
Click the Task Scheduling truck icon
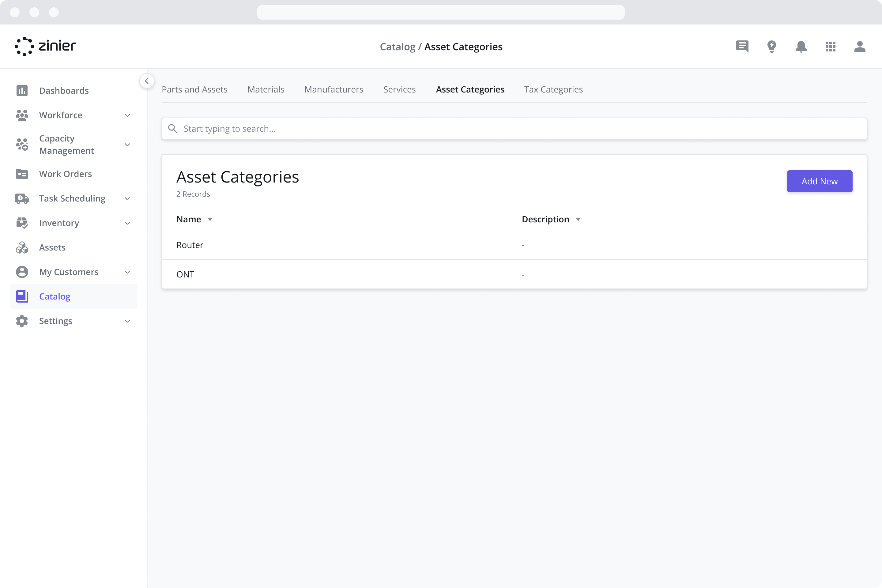tap(22, 198)
